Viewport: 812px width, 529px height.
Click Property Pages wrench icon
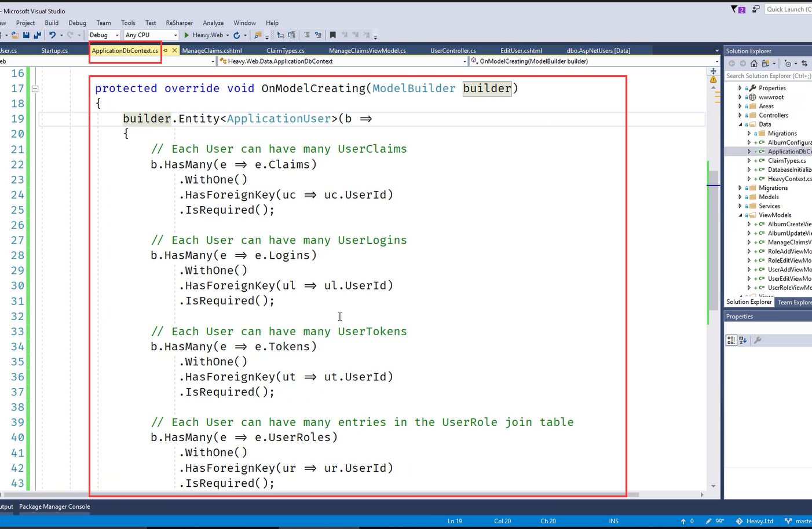[x=758, y=340]
